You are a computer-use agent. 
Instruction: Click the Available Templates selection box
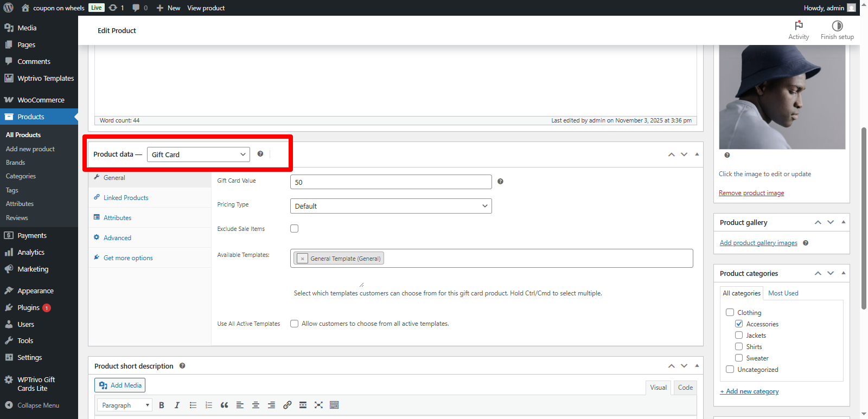point(492,258)
